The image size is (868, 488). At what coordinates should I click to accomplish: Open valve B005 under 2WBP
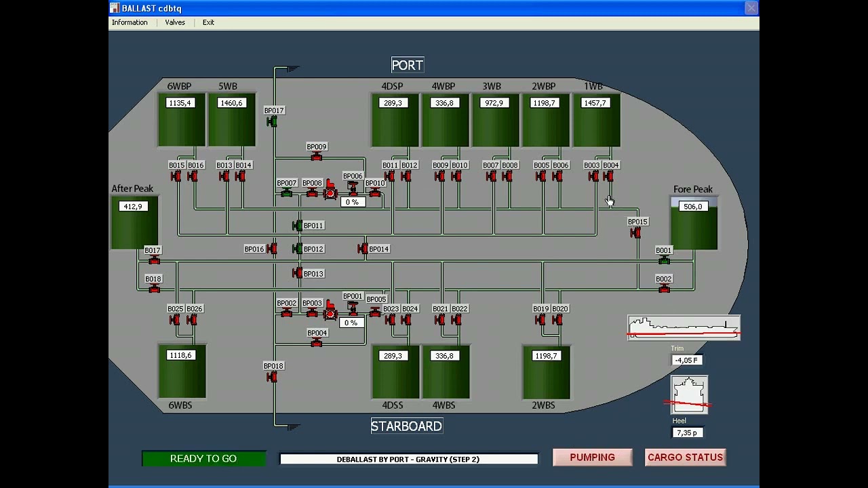[x=541, y=176]
